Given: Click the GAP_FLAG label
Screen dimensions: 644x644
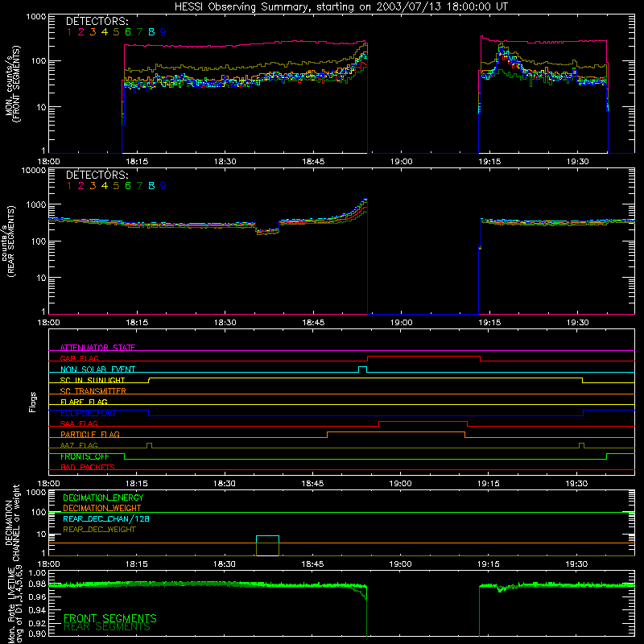Looking at the screenshot, I should (x=79, y=358).
